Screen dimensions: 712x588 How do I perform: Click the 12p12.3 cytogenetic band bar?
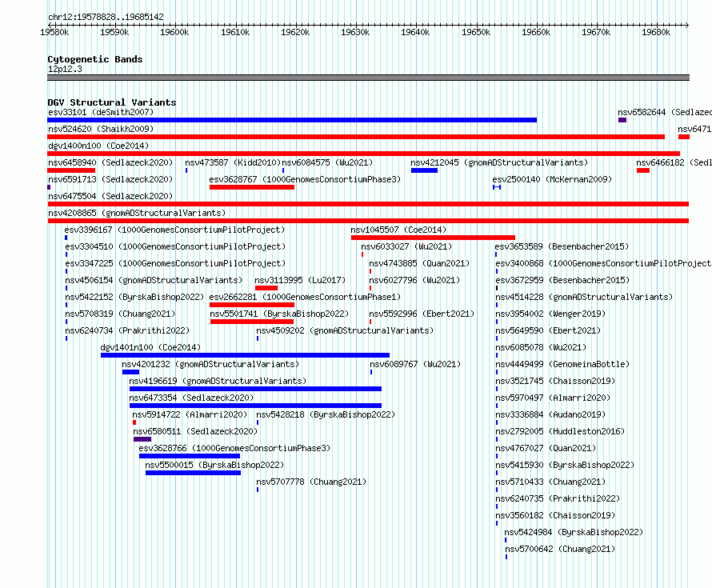tap(368, 78)
